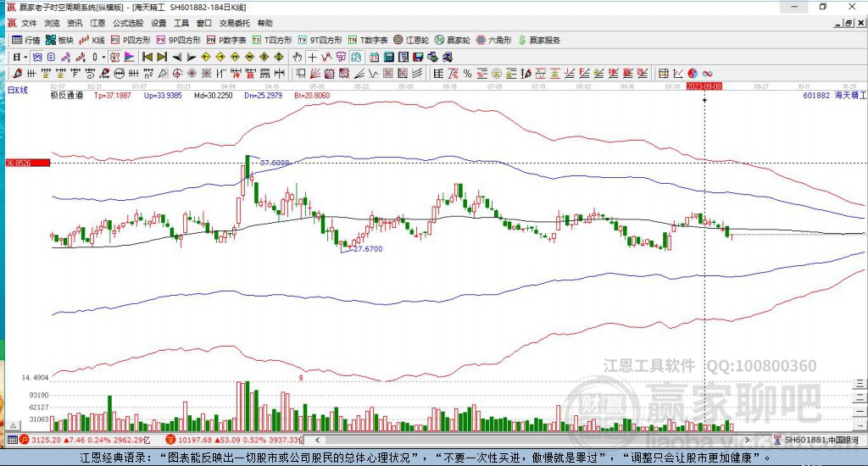Click the Shenzhen index 10197.68 status entry
868x466 pixels.
(x=234, y=440)
